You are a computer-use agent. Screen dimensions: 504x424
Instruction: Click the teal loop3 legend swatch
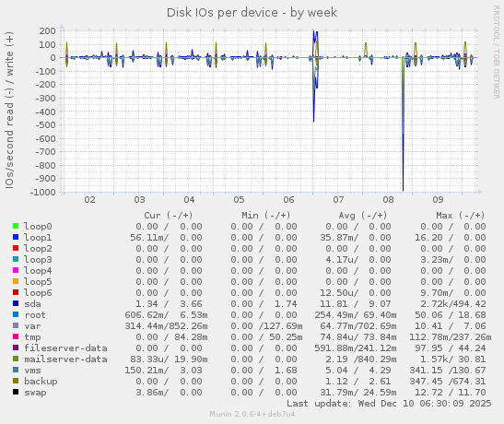tap(16, 259)
